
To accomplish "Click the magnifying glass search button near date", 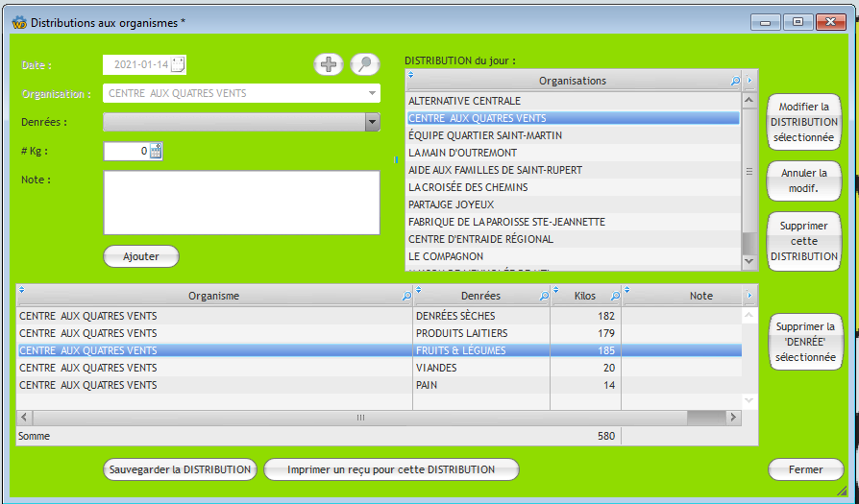I will pyautogui.click(x=366, y=64).
